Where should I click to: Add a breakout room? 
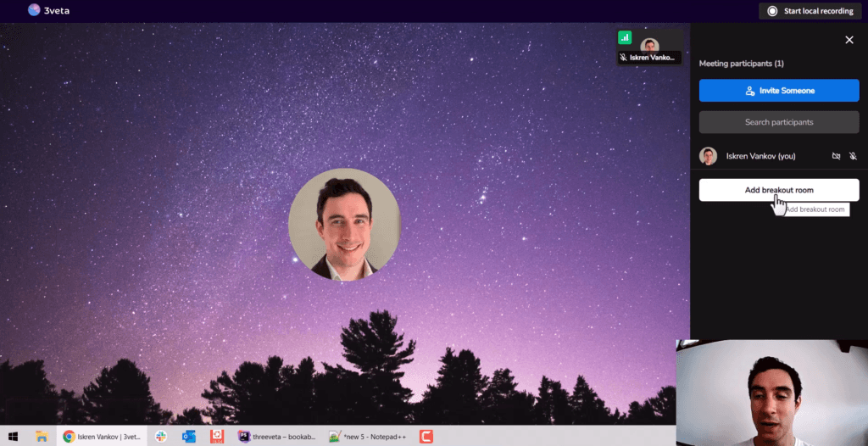[x=779, y=190]
